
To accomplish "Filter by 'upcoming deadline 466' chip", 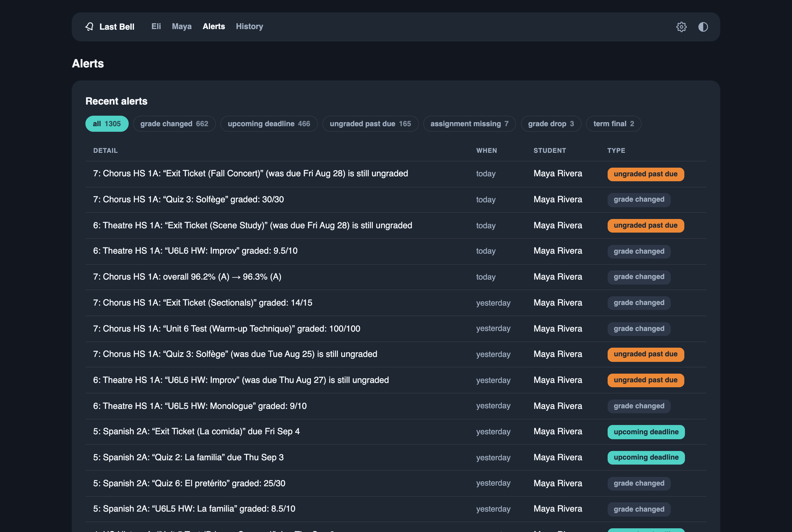I will pyautogui.click(x=269, y=124).
